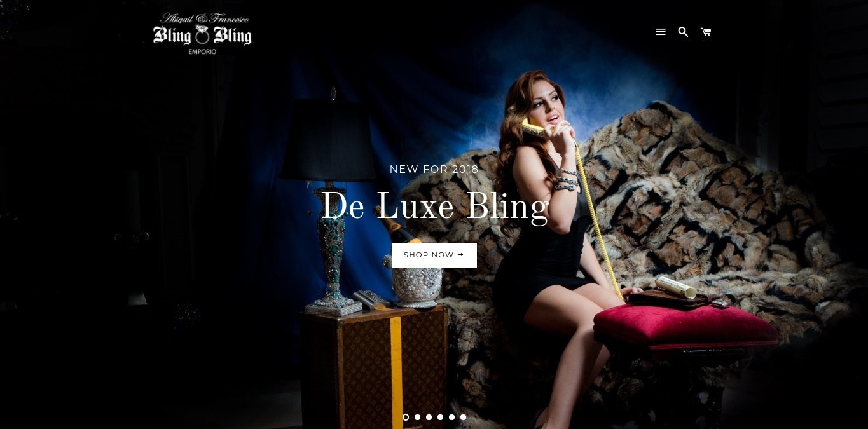Jump to fourth slide carousel dot
The height and width of the screenshot is (429, 868).
[x=440, y=418]
